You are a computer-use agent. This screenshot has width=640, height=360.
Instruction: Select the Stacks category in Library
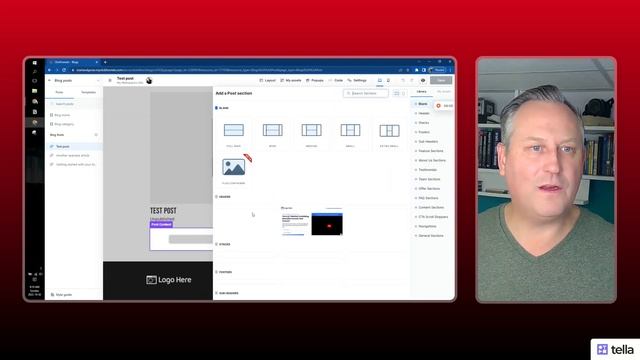424,123
